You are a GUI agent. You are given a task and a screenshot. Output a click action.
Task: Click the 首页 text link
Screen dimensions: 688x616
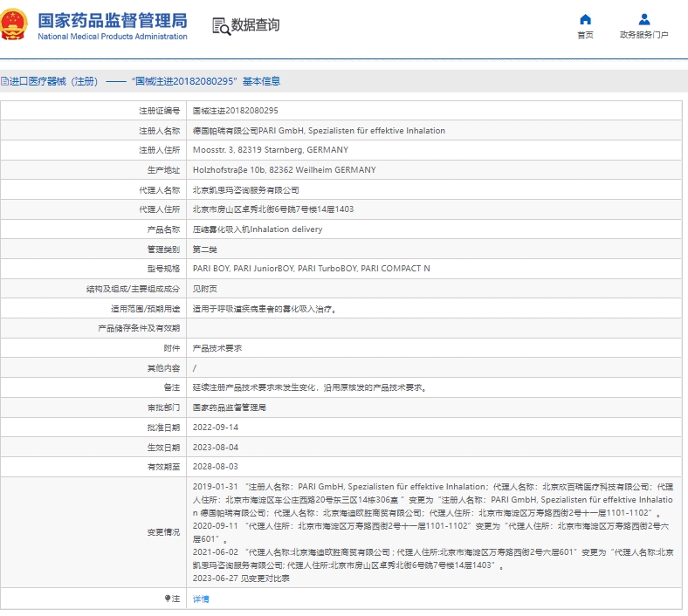tap(585, 35)
